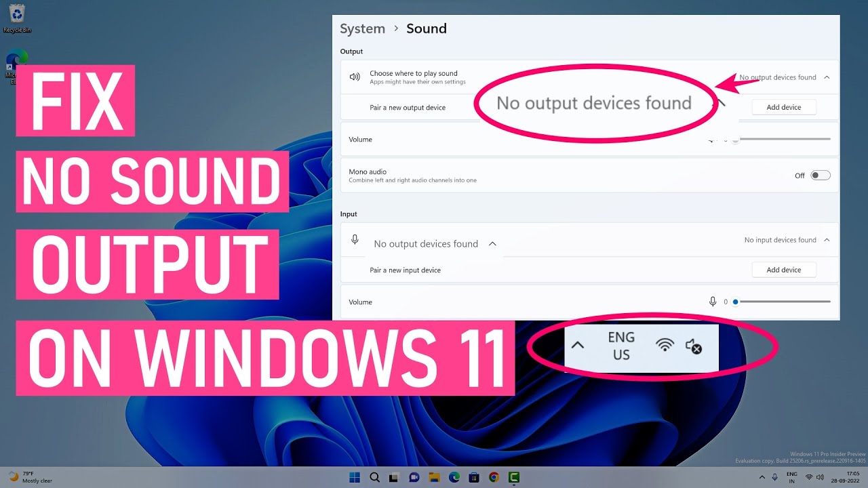
Task: Open File Explorer from the taskbar
Action: click(x=434, y=477)
